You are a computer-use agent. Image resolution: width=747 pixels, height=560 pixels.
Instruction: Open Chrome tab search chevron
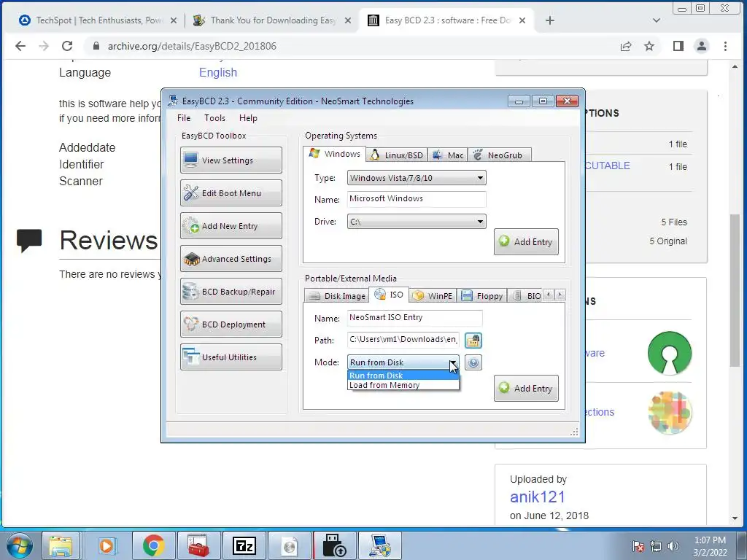tap(656, 20)
